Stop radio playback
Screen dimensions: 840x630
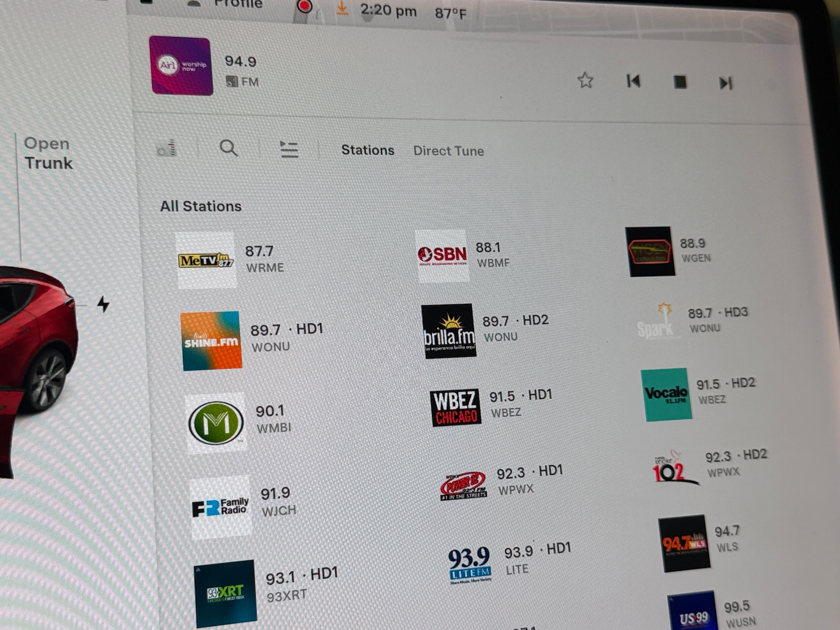(680, 82)
